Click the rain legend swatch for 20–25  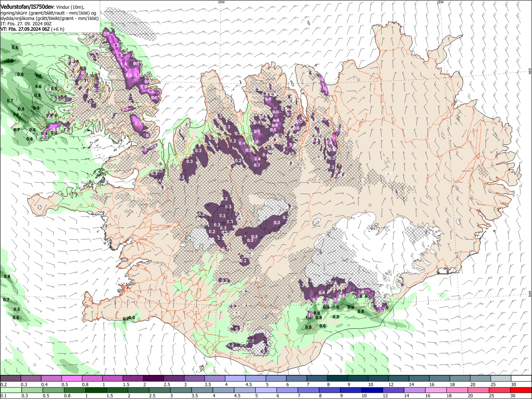[x=478, y=390]
